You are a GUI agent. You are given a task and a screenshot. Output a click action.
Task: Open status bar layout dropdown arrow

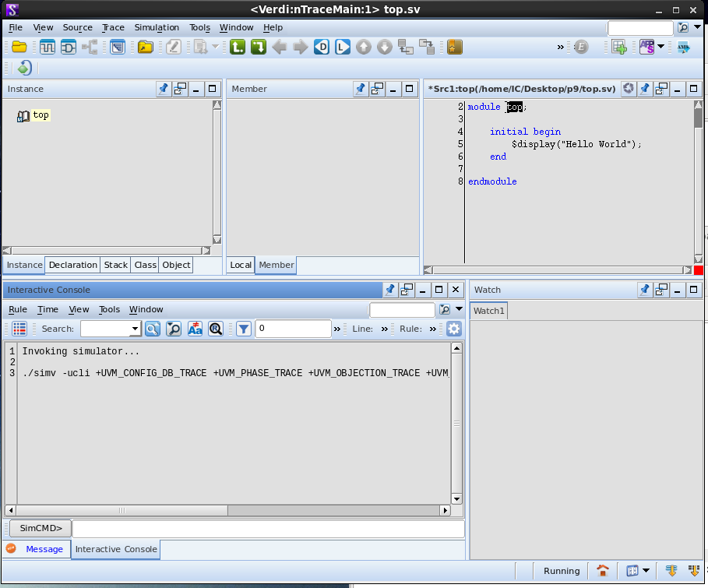pyautogui.click(x=646, y=571)
